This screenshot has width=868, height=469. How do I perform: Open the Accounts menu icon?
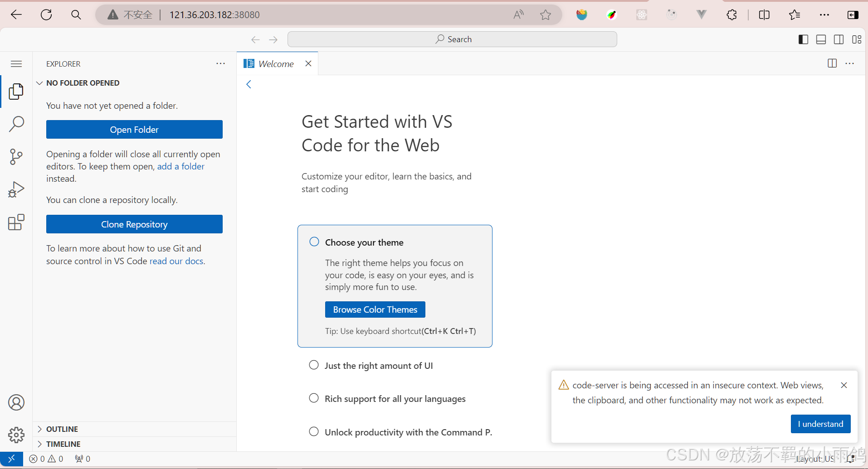[16, 402]
